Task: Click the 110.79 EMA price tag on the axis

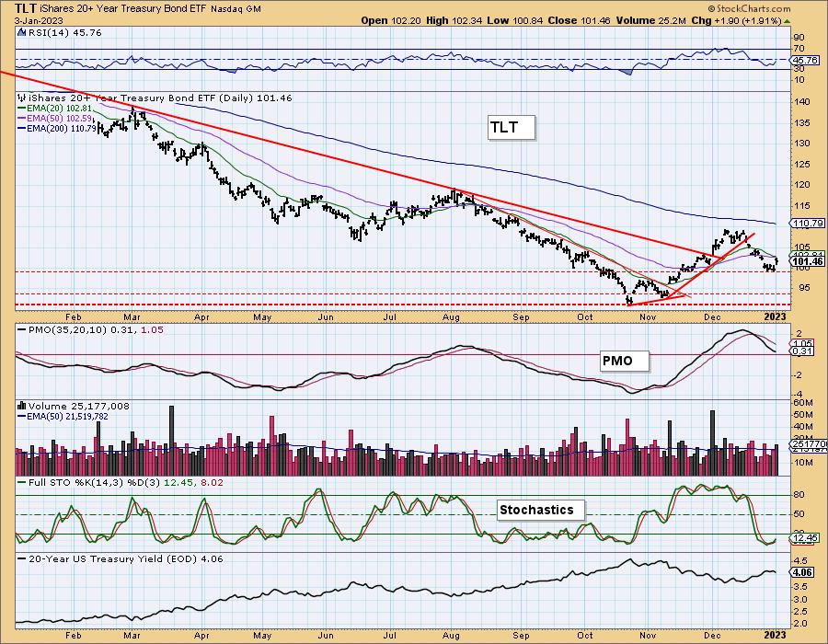Action: [x=808, y=224]
